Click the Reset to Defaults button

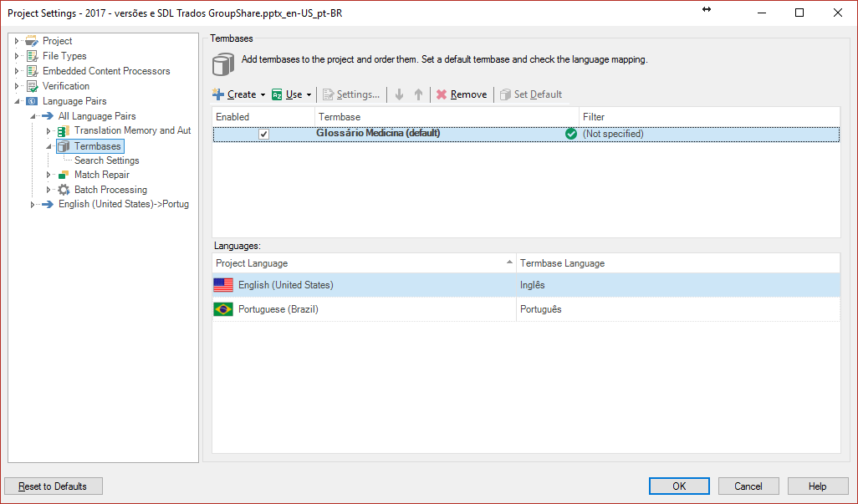coord(53,486)
